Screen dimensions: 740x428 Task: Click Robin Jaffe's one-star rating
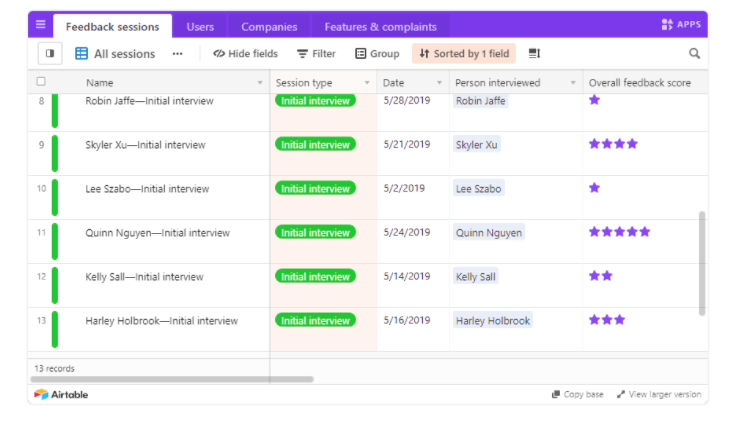tap(594, 100)
